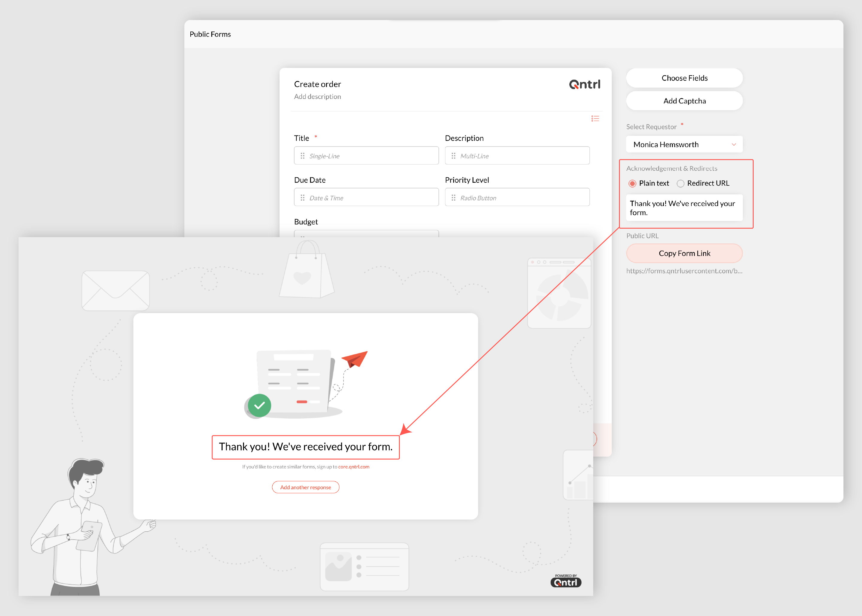862x616 pixels.
Task: Click drag handle icon in Priority Level field
Action: click(x=453, y=198)
